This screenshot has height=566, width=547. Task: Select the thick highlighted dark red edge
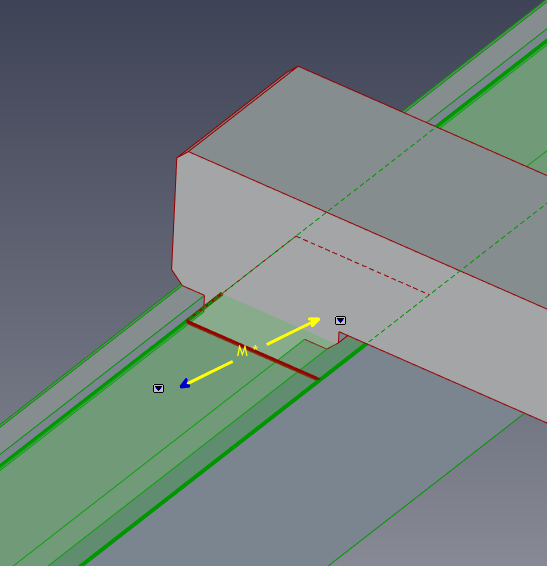[x=253, y=350]
